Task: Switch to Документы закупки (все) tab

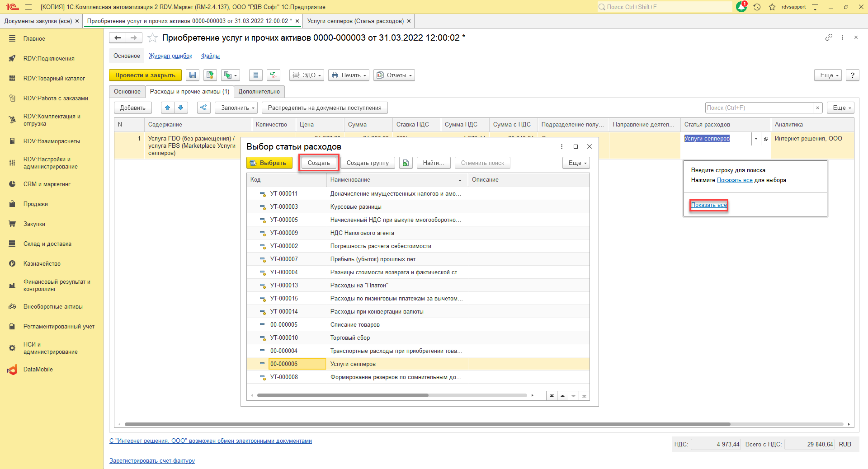Action: click(x=38, y=21)
